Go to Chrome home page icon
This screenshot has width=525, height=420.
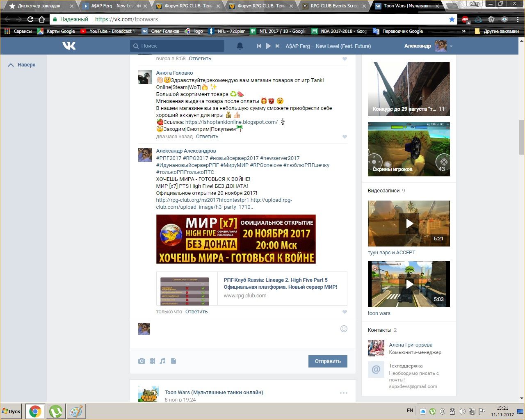pos(41,19)
